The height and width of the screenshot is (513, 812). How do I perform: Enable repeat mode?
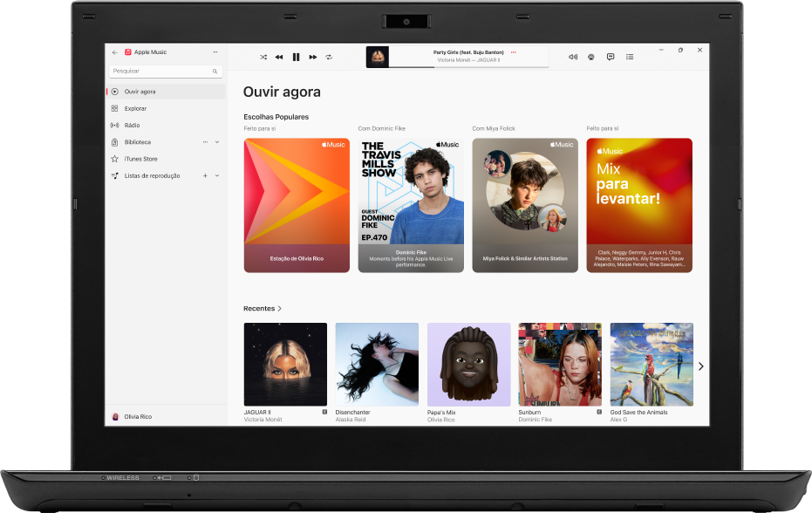329,57
